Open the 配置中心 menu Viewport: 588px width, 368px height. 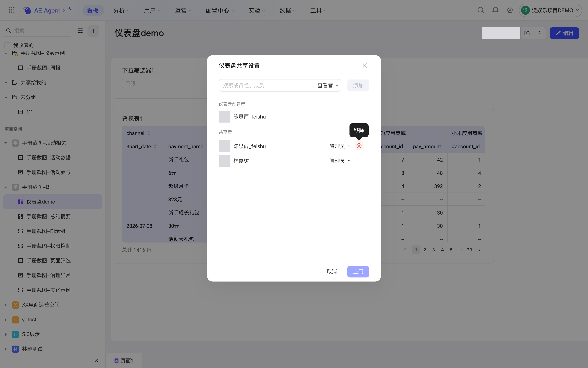tap(220, 10)
